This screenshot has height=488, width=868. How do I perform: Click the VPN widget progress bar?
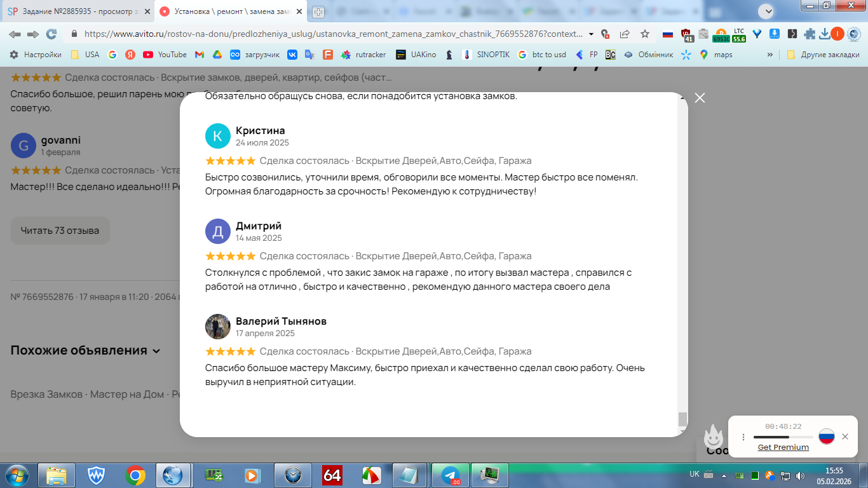pos(783,437)
